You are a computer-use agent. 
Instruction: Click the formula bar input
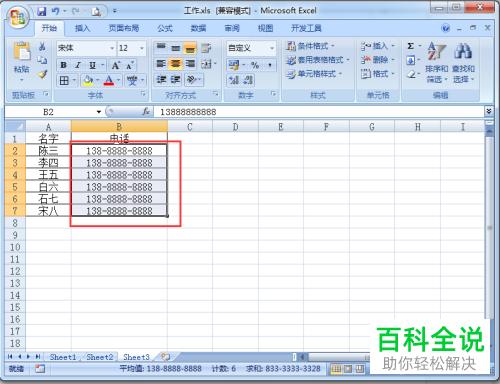pos(318,112)
